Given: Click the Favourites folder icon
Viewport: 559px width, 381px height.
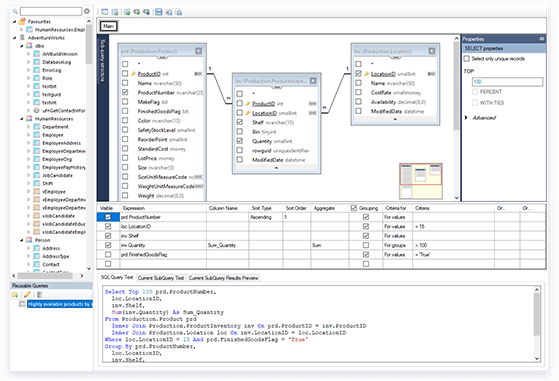Looking at the screenshot, I should point(22,21).
